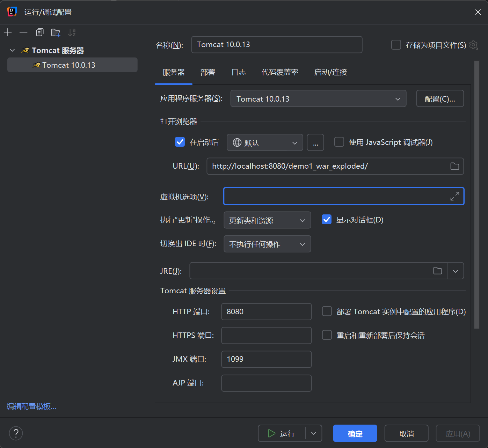Click the browser ellipsis button

[x=315, y=142]
